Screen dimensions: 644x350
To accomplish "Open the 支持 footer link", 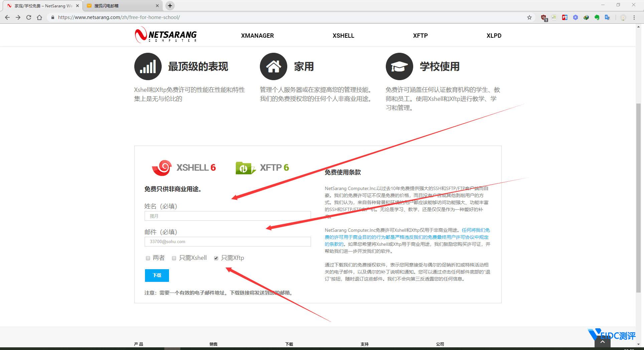I will tap(364, 344).
